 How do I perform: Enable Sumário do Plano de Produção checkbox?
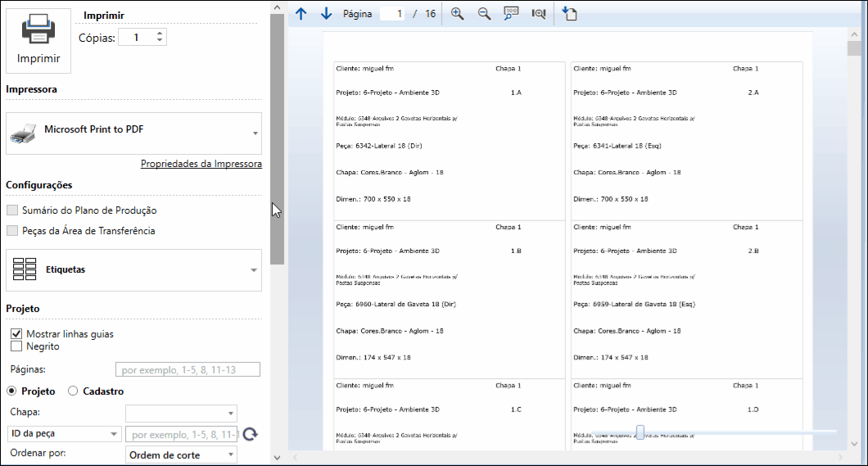12,210
